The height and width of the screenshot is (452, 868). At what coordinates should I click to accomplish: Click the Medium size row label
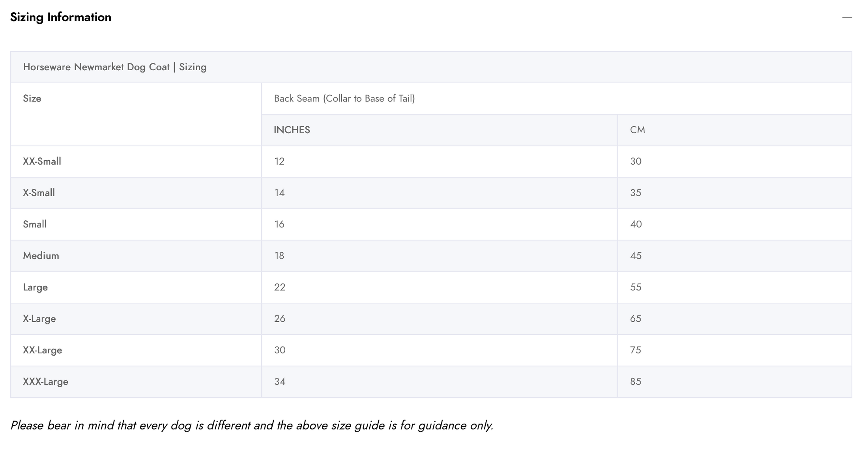41,256
